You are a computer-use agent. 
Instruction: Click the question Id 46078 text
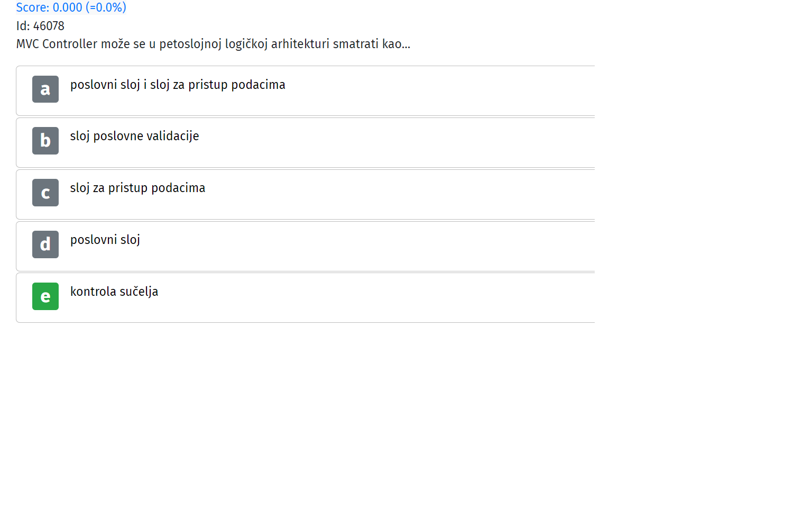point(40,26)
